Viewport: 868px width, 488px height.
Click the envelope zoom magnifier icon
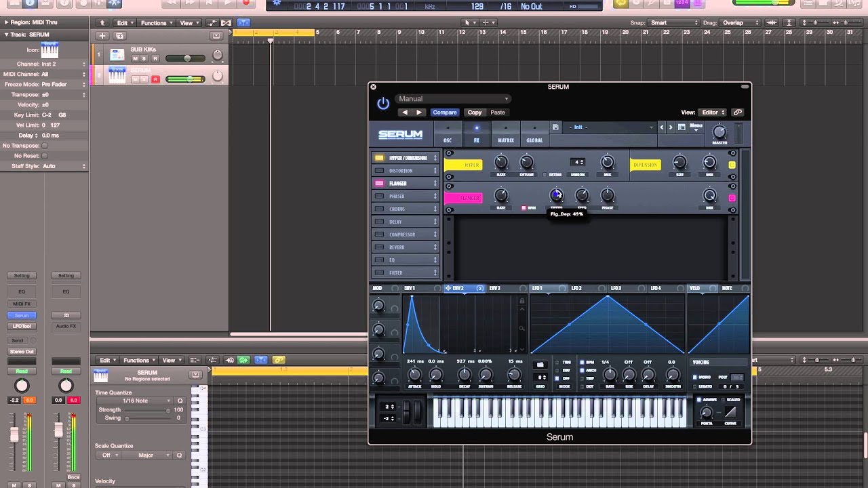click(521, 328)
